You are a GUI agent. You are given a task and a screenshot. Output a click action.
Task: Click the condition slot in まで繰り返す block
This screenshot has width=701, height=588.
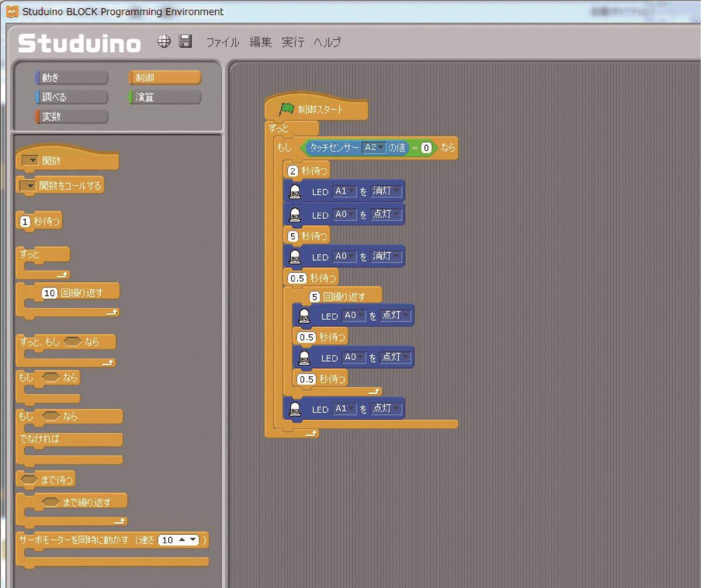[x=51, y=501]
